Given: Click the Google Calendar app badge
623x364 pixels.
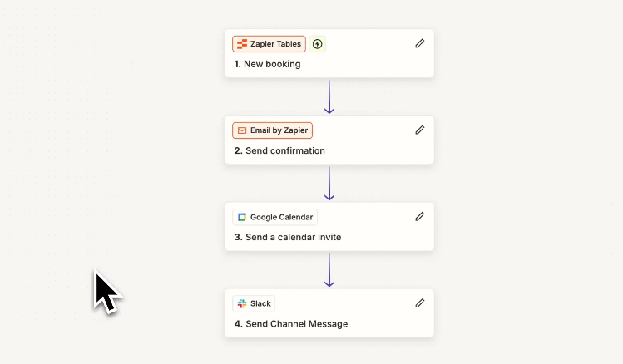Looking at the screenshot, I should point(275,217).
